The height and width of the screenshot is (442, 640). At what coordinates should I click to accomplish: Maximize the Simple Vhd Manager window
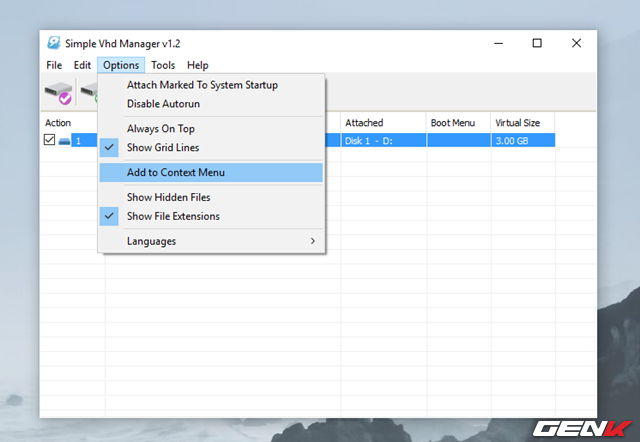point(537,43)
